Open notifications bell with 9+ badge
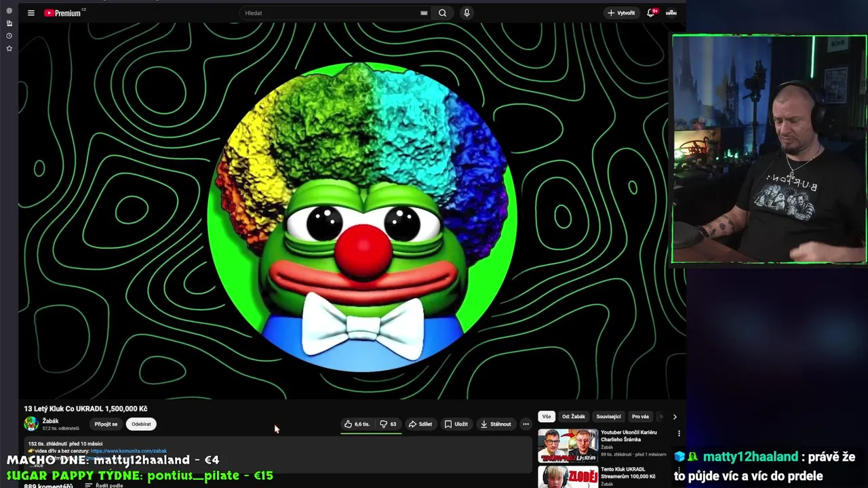 652,13
